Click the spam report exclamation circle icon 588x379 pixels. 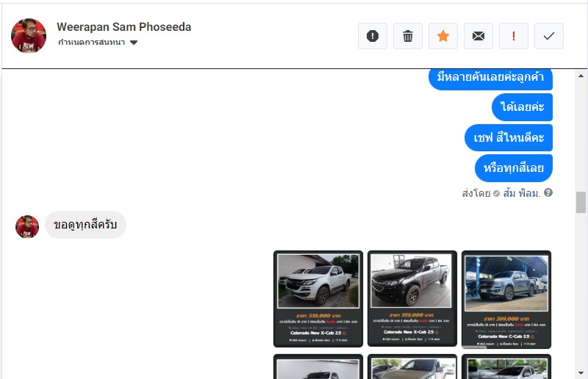tap(373, 36)
